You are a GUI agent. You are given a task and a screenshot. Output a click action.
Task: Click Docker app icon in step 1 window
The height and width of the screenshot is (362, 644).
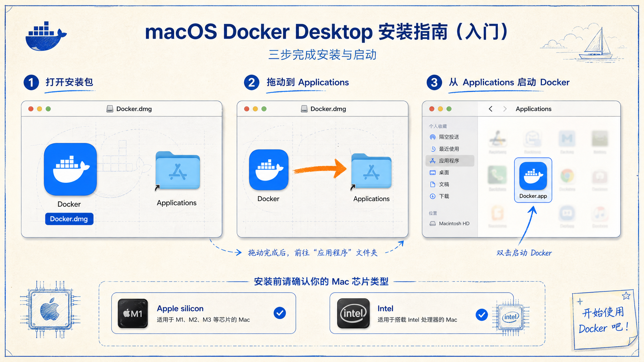point(70,169)
